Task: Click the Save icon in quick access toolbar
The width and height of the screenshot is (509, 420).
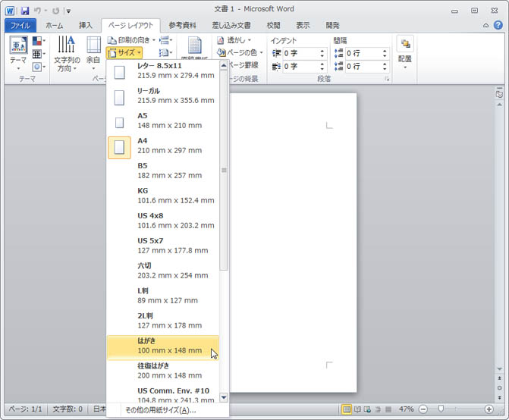Action: 25,11
